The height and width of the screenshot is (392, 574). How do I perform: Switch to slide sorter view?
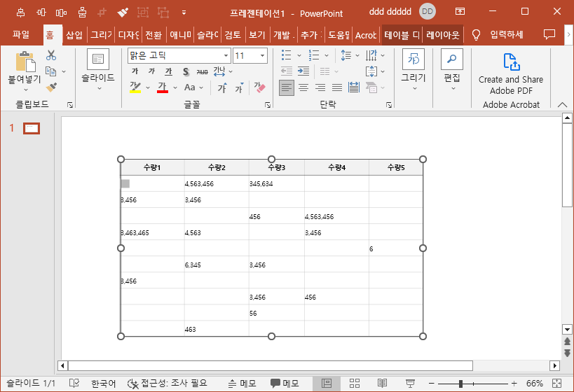tap(355, 383)
